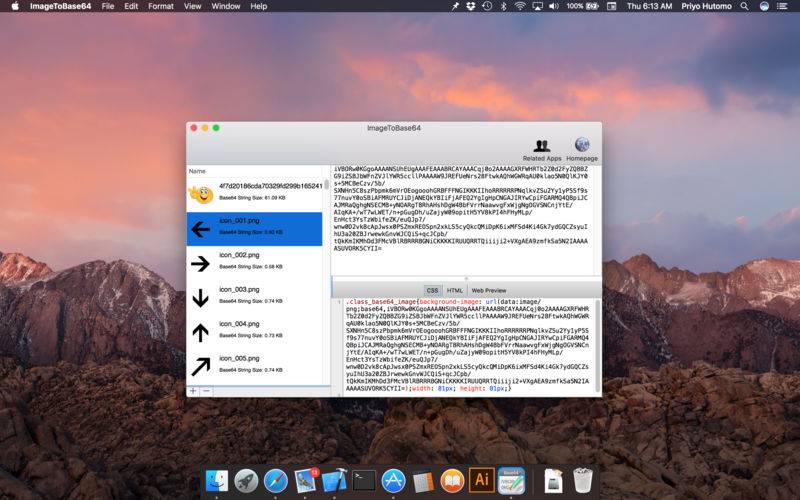Open Xcode from the Dock
The image size is (800, 500).
335,481
